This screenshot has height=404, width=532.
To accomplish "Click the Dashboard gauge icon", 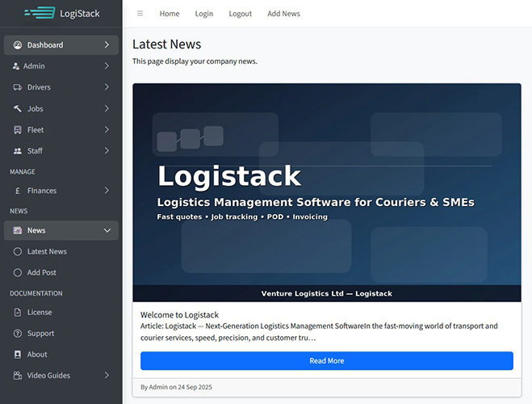I will tap(18, 45).
